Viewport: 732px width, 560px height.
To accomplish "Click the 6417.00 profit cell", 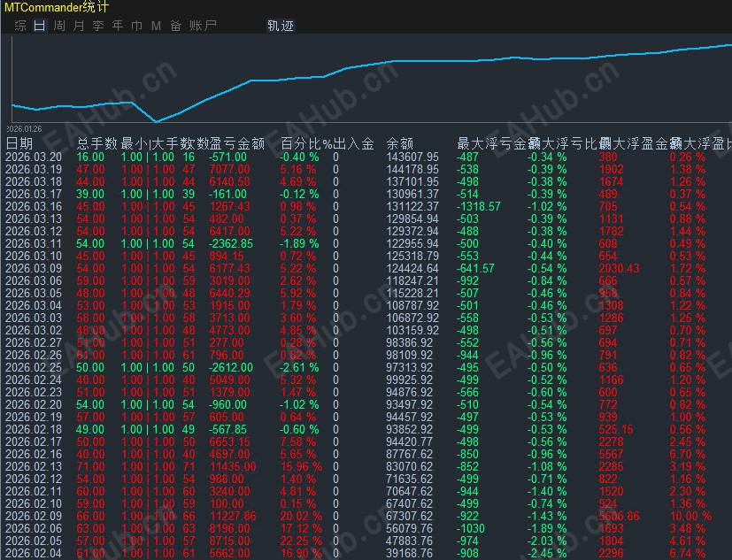I will coord(229,231).
